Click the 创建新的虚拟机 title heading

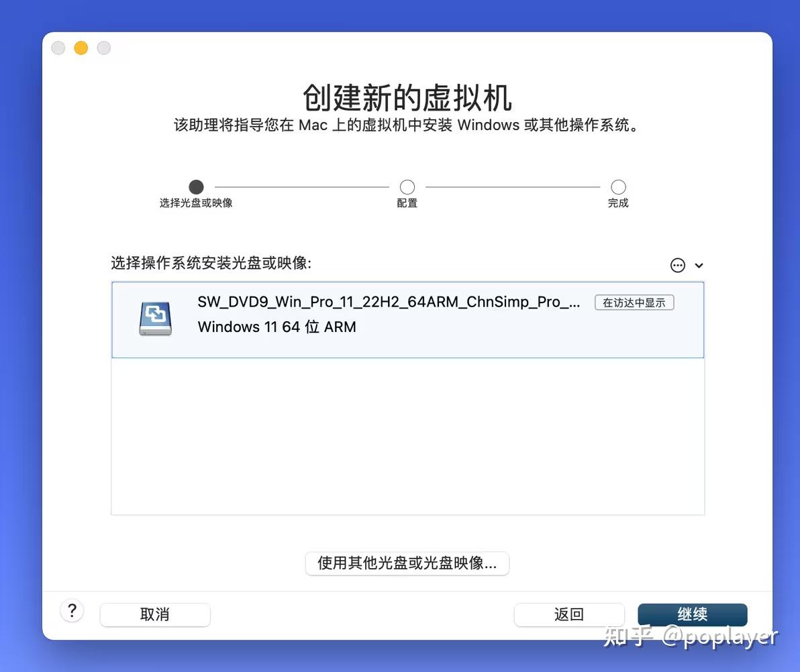pos(407,98)
